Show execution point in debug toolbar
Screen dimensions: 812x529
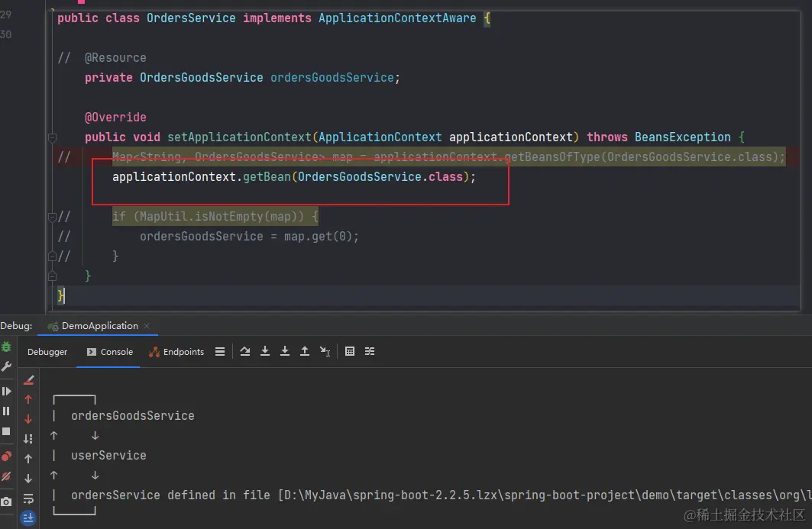(220, 351)
